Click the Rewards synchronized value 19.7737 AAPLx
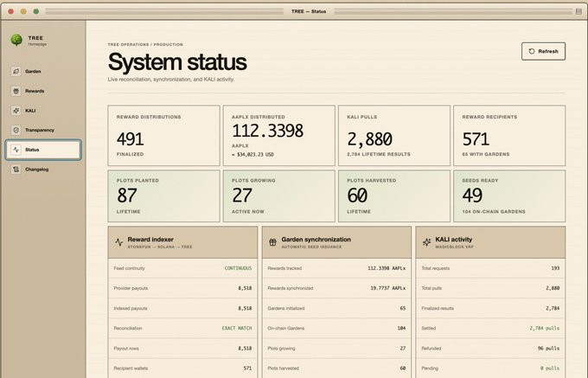Viewport: 588px width, 378px height. [x=387, y=288]
